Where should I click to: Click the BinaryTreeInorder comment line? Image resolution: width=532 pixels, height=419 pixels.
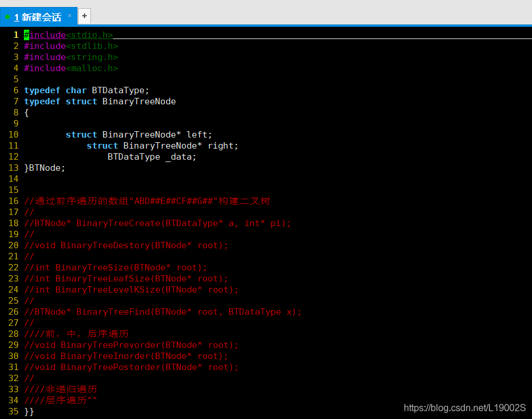click(x=126, y=356)
